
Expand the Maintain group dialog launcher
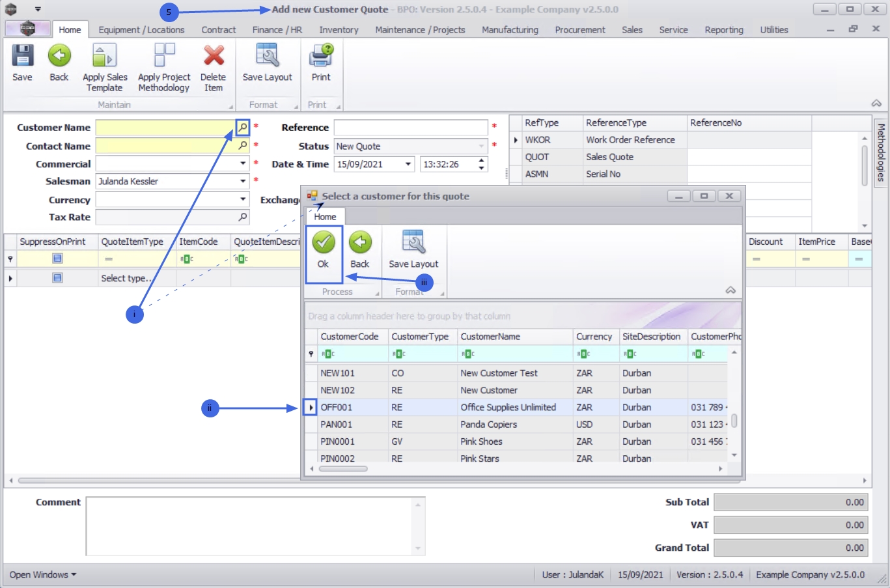coord(230,106)
